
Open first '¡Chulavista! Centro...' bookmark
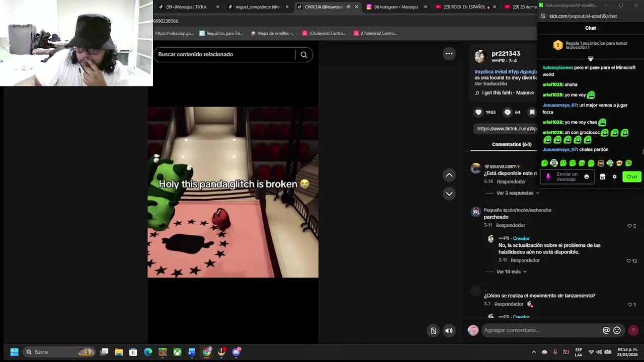[324, 33]
